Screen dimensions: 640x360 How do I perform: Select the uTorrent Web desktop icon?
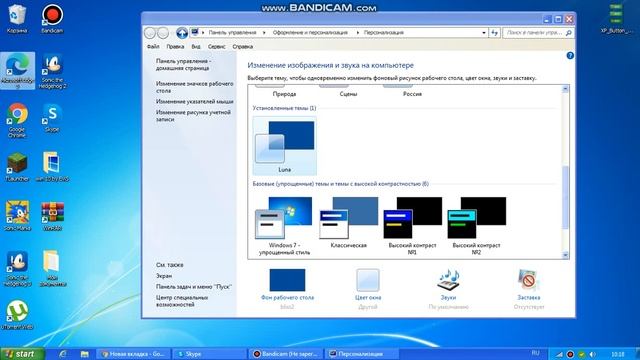tap(17, 314)
